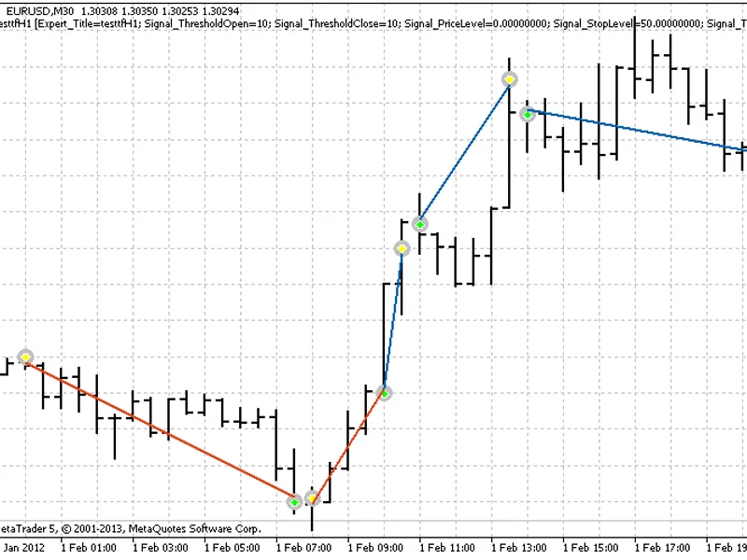The width and height of the screenshot is (747, 560).
Task: Click the 1 Feb 03:00 time label
Action: [161, 548]
